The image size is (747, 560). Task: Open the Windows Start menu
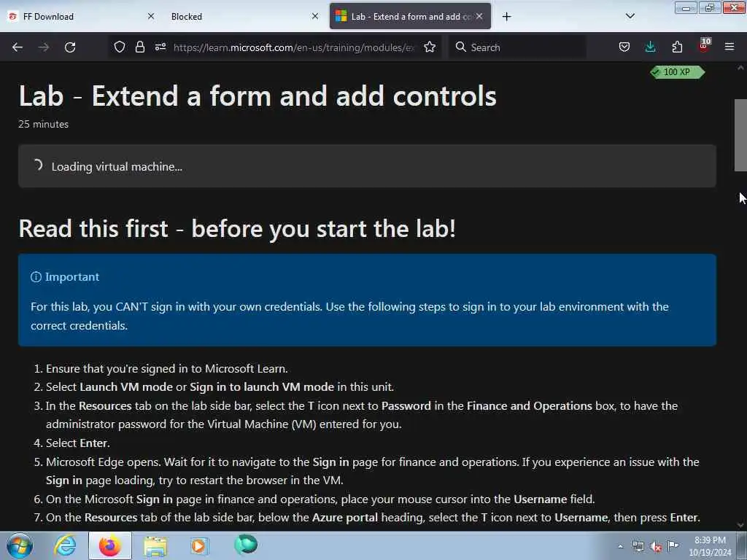[20, 546]
